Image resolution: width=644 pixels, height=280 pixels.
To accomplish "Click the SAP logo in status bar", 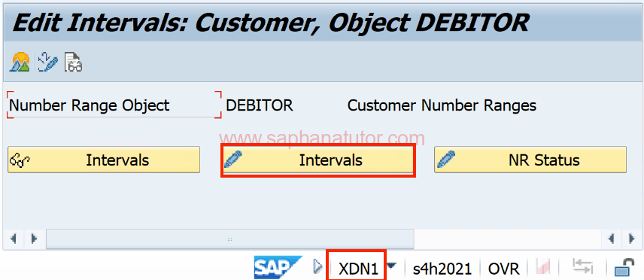I will (x=278, y=268).
